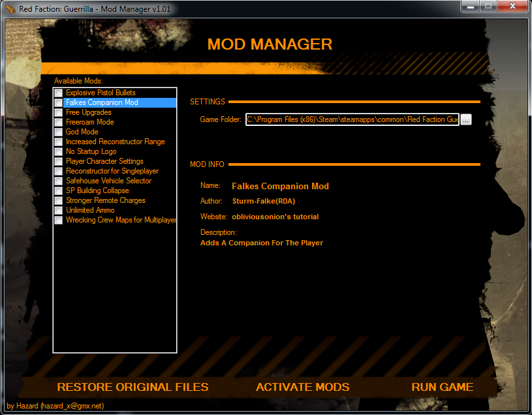Select the Unlimited Ammo mod name
The height and width of the screenshot is (415, 532).
[x=90, y=211]
